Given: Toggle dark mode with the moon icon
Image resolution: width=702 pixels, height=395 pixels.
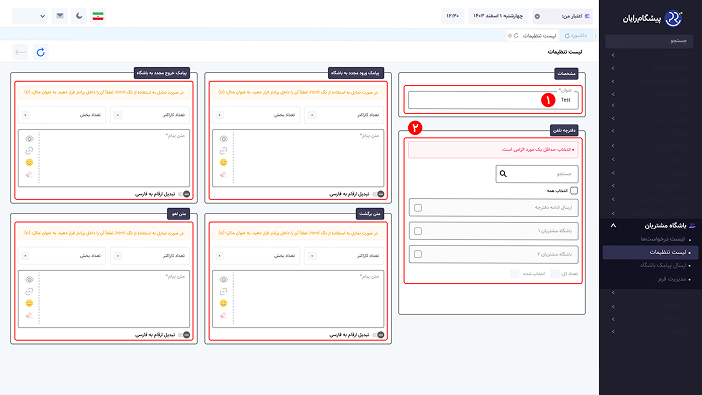Looking at the screenshot, I should click(x=79, y=16).
